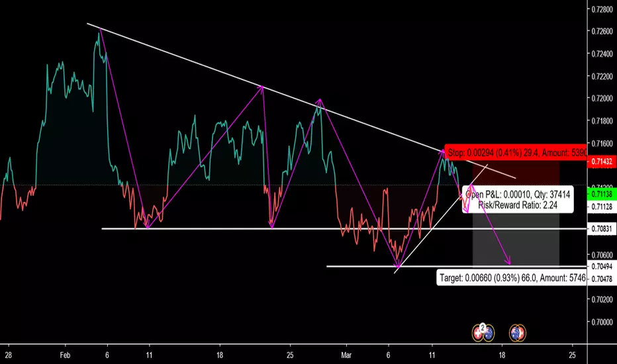
Task: Click the 0.72400 price axis label
Action: click(x=602, y=54)
